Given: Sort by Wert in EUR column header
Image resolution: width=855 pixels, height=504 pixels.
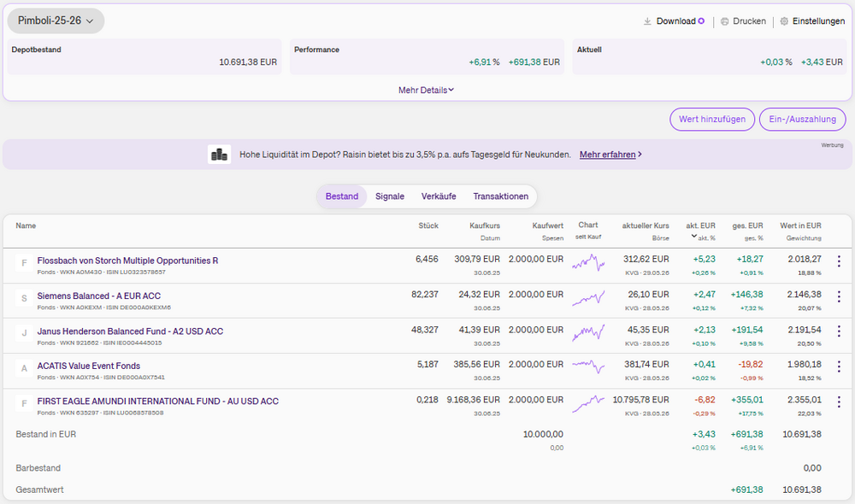Looking at the screenshot, I should 800,226.
